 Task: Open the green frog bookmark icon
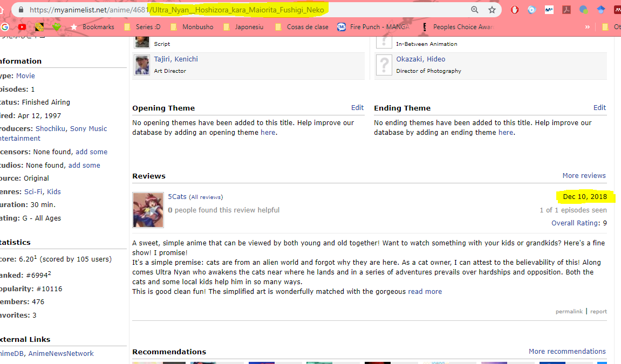57,27
